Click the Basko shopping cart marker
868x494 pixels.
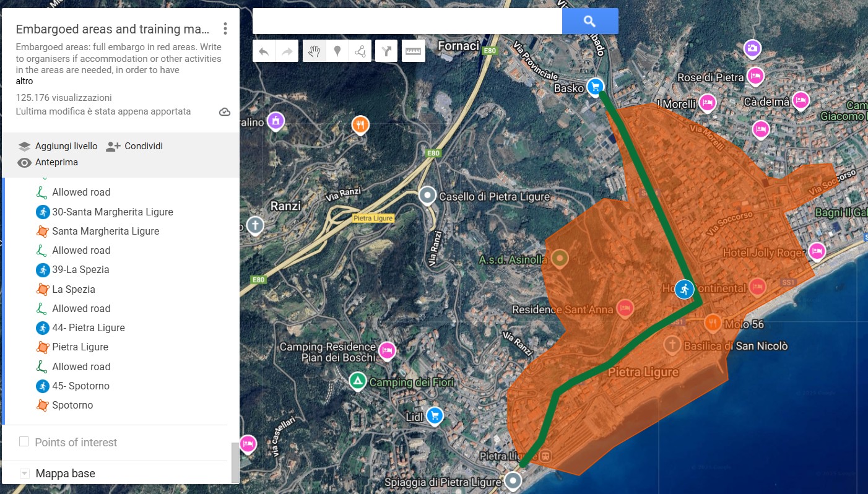pos(595,86)
